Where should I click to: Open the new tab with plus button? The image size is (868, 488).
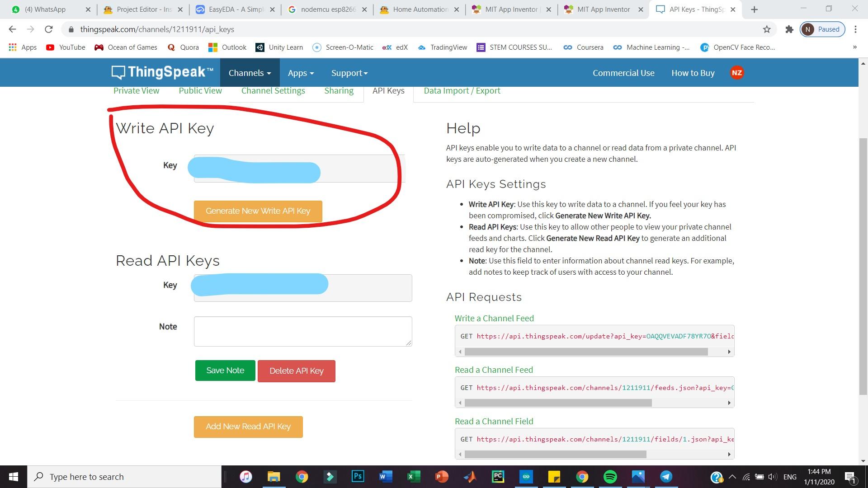pyautogui.click(x=754, y=9)
